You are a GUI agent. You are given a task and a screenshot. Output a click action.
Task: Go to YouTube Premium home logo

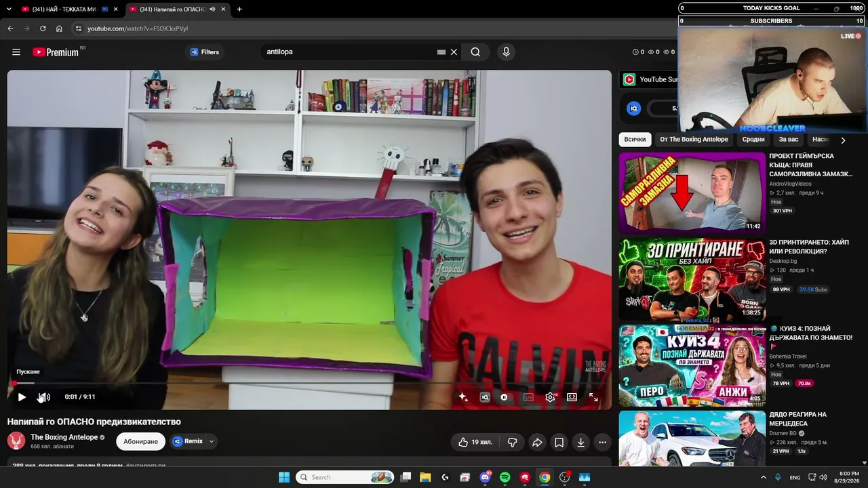56,52
